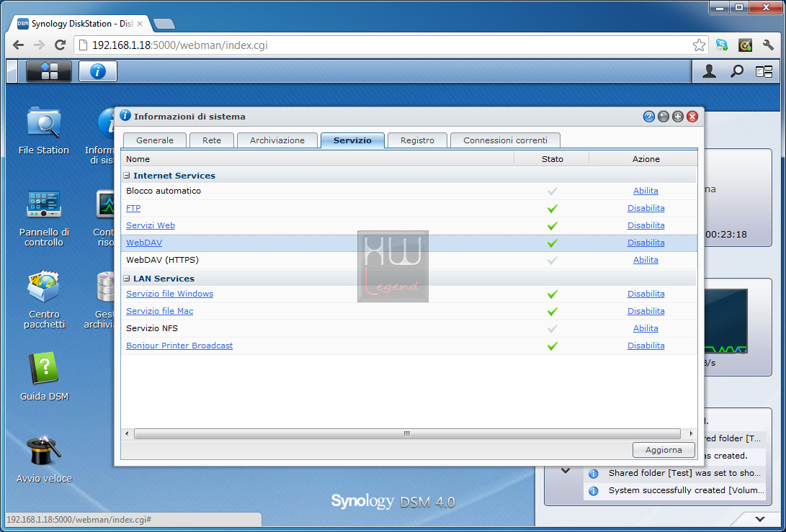
Task: Bookmark this page with the star icon
Action: tap(699, 45)
